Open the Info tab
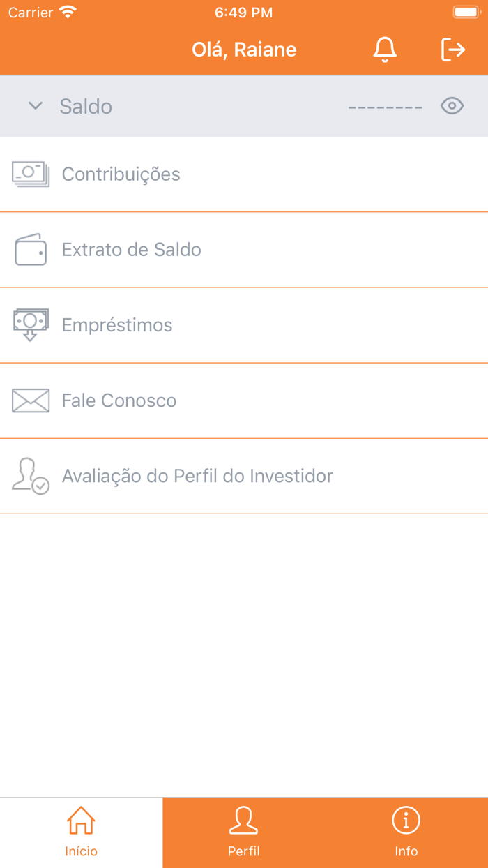Viewport: 488px width, 868px height. click(x=406, y=832)
